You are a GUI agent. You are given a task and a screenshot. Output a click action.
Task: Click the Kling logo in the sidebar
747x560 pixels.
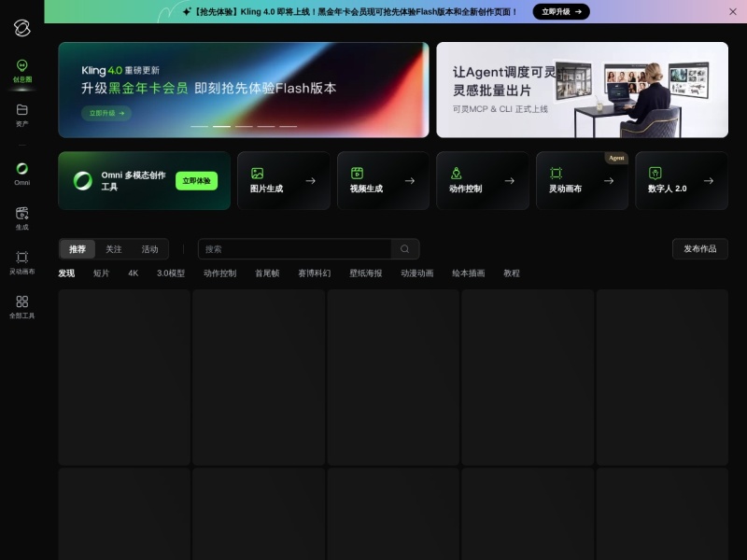pos(21,28)
